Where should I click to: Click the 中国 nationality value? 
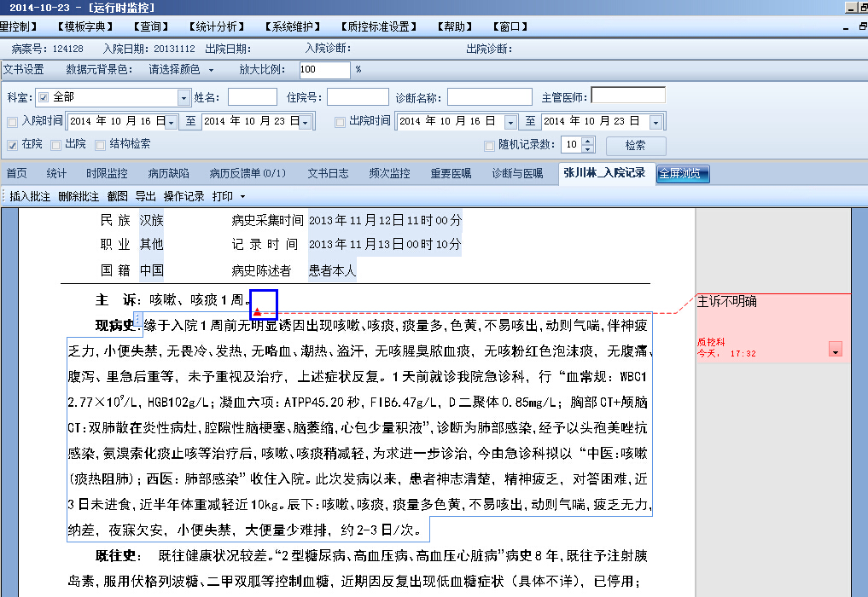(151, 270)
